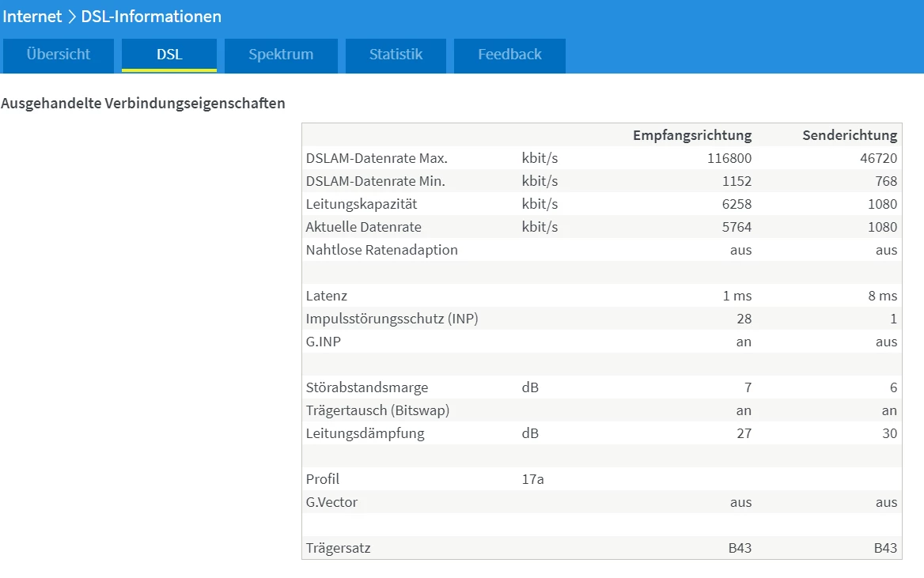Click the DSL-Informationen breadcrumb title
924x578 pixels.
coord(151,17)
